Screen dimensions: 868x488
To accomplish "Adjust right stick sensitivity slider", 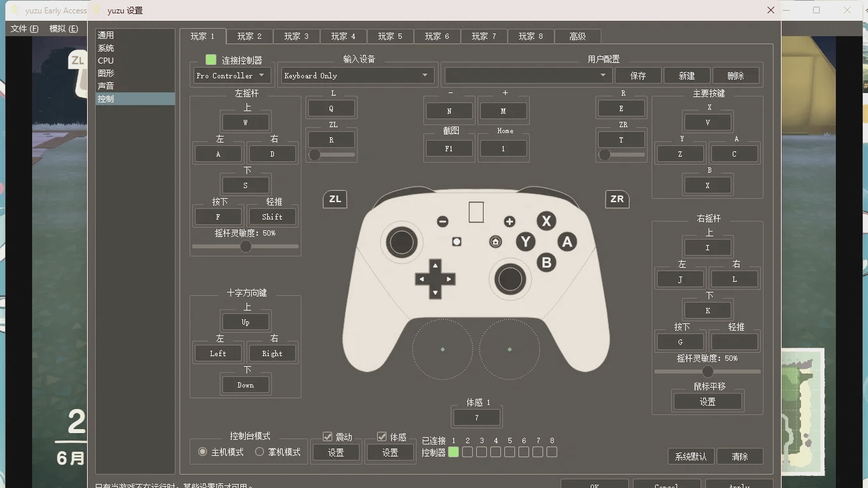I will point(707,372).
